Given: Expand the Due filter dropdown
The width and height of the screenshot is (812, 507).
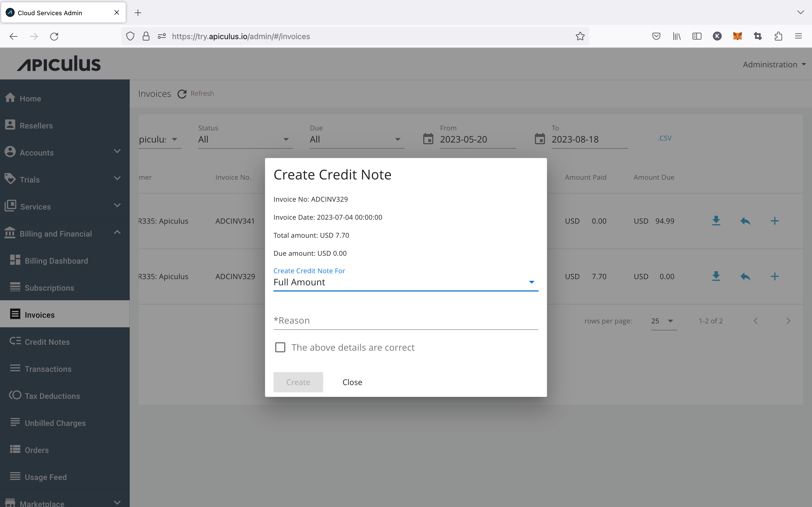Looking at the screenshot, I should [398, 140].
